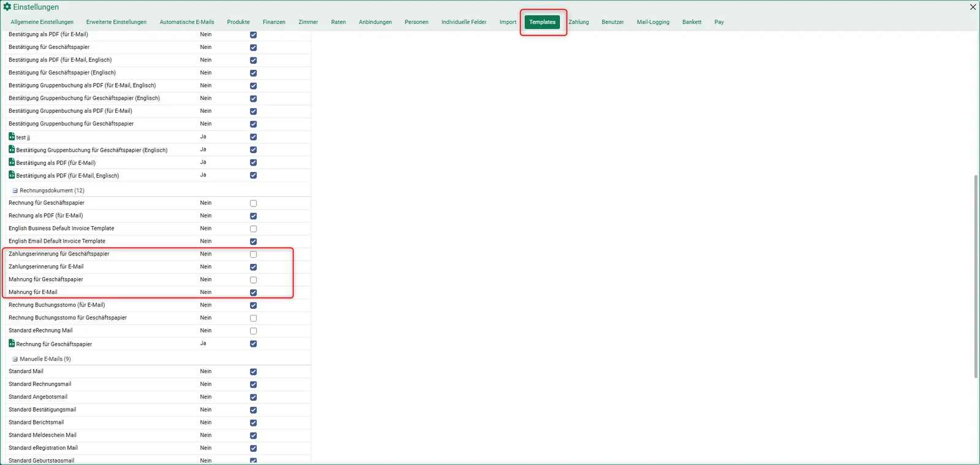Click the icon beside 'Rechnung für Geschäftspapier' Ja row
The image size is (980, 465).
tap(12, 344)
